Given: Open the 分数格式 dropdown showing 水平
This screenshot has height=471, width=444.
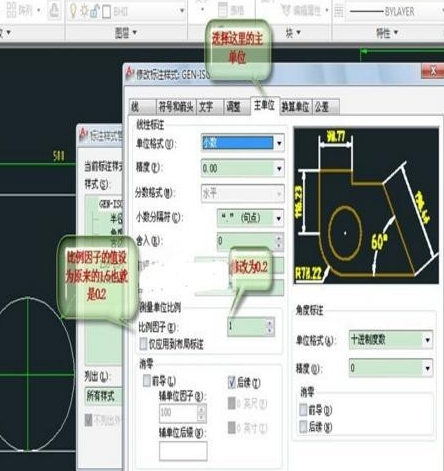Looking at the screenshot, I should coord(243,193).
